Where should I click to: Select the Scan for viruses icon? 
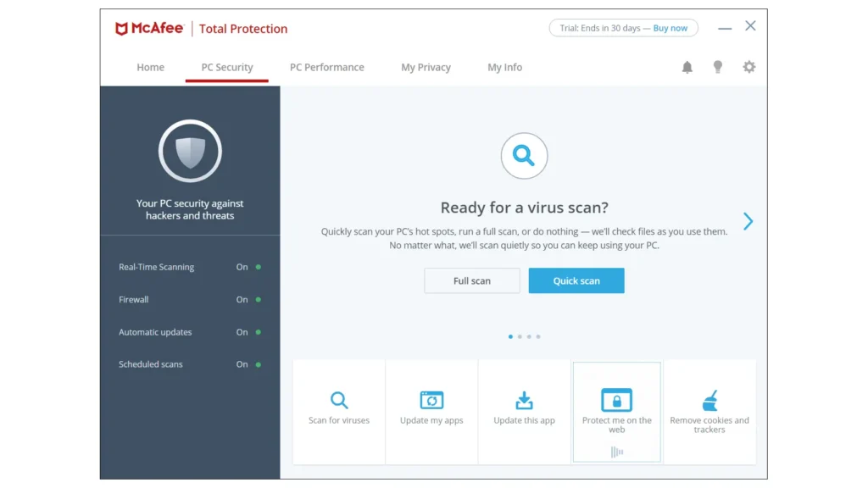pos(338,401)
